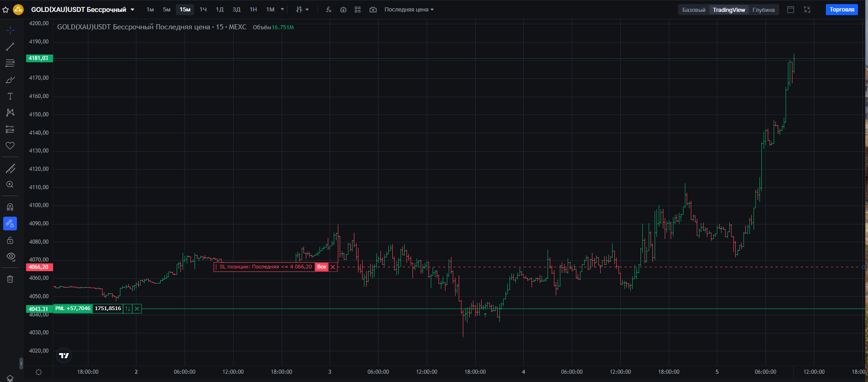Viewport: 868px width, 382px height.
Task: Open the indicators fx menu
Action: point(329,10)
